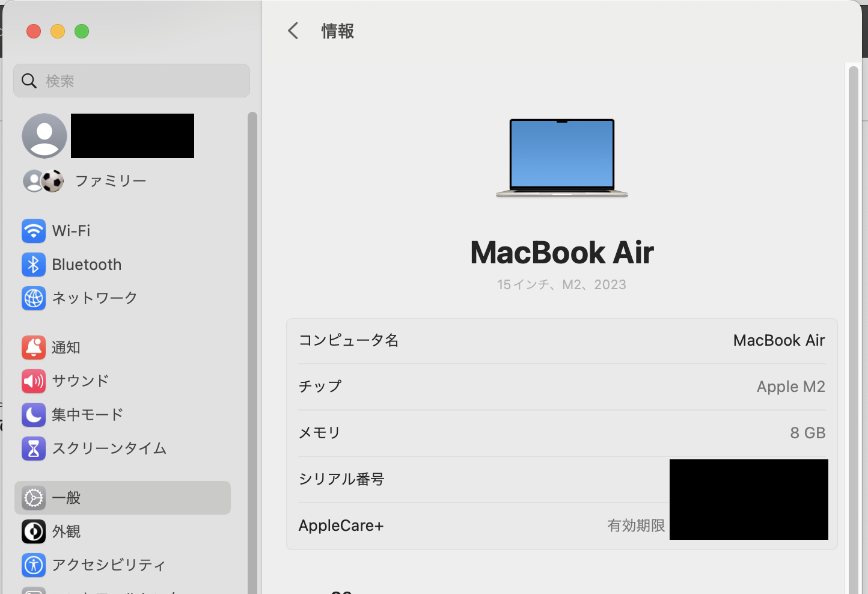
Task: Choose アクセシビリティ label in sidebar
Action: 109,565
